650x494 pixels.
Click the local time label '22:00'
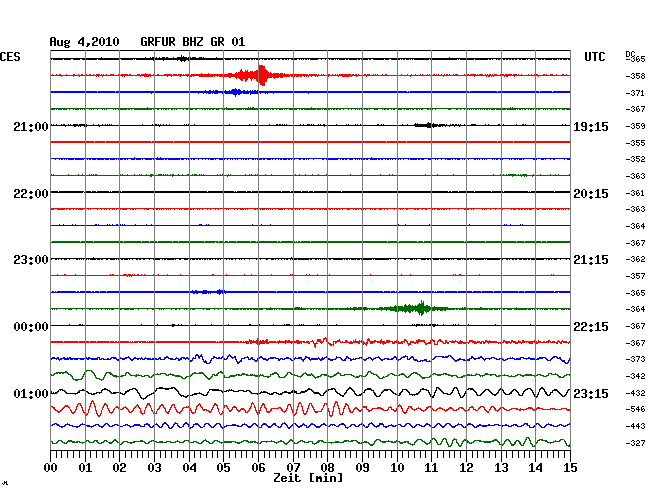(31, 194)
